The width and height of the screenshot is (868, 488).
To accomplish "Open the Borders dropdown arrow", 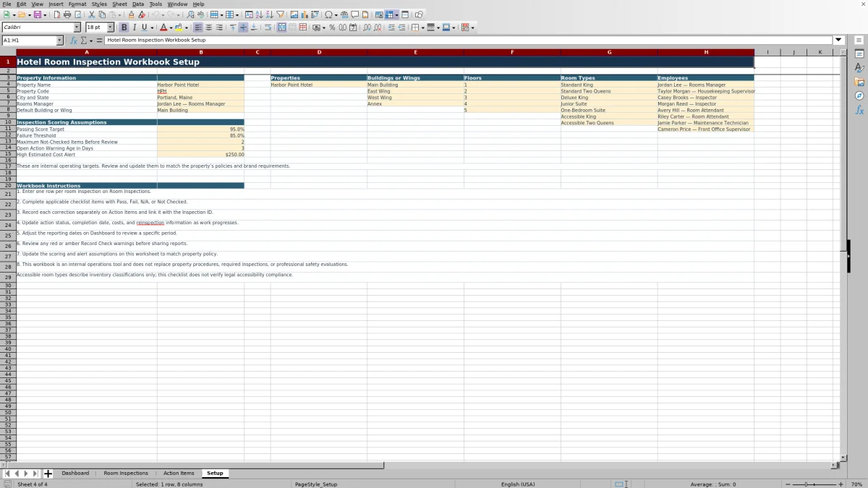I will click(423, 27).
